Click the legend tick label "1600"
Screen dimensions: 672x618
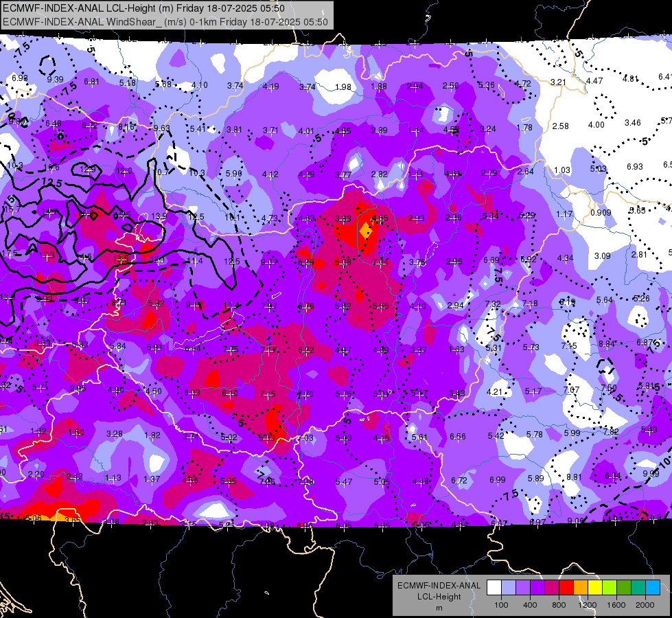pos(616,605)
